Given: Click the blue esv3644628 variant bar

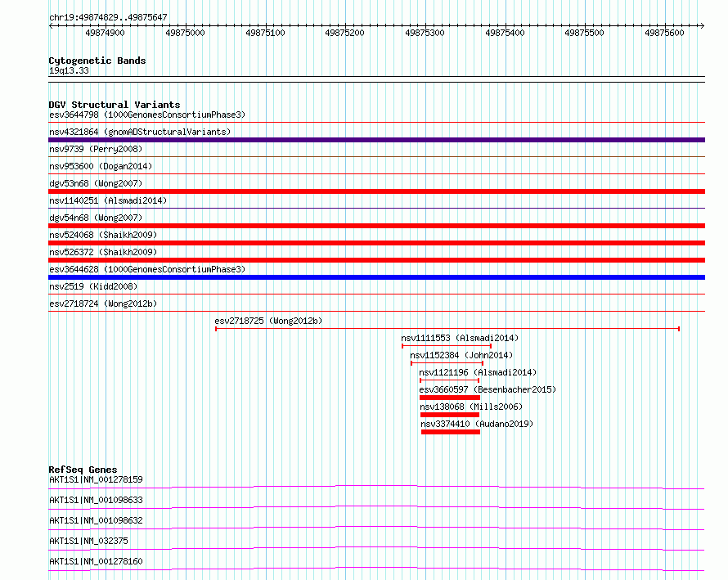Looking at the screenshot, I should point(376,277).
